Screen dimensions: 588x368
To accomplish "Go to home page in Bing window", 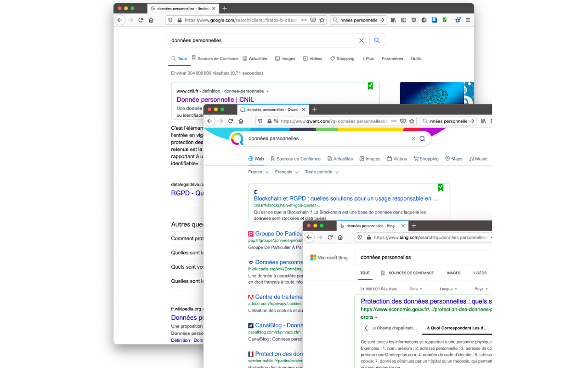I will tap(340, 237).
